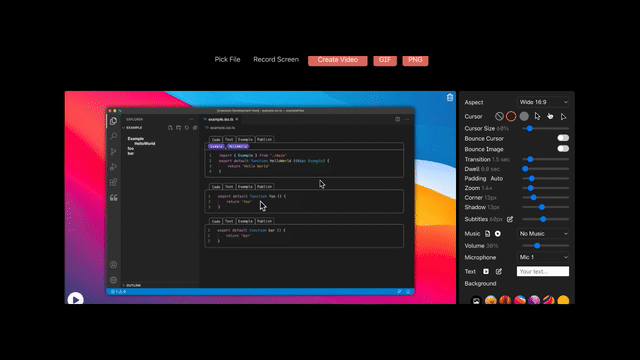Toggle the Bounce Cursor switch

point(563,138)
